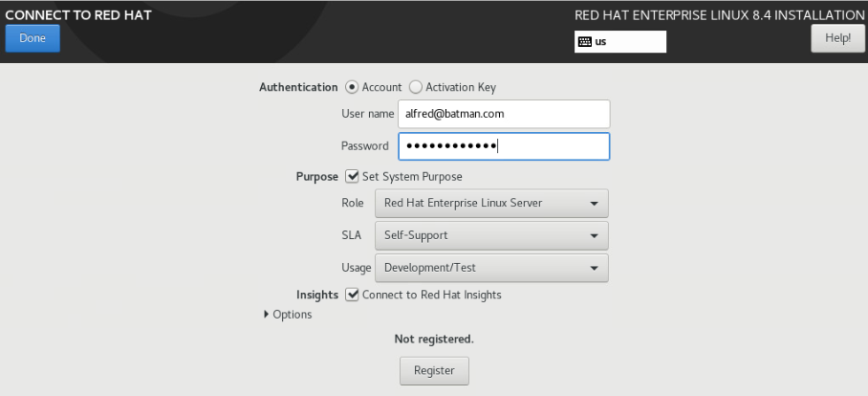Image resolution: width=868 pixels, height=396 pixels.
Task: Click the Register button
Action: point(434,370)
